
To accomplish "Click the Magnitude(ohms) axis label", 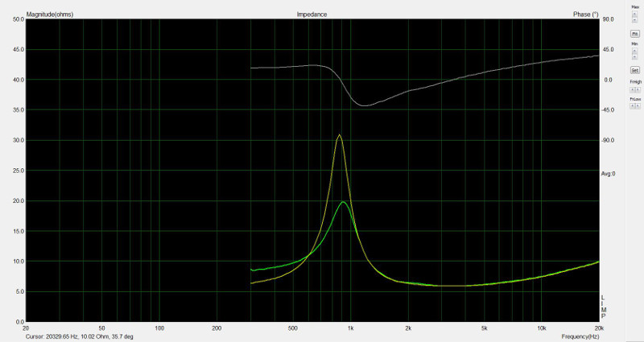I will point(50,14).
